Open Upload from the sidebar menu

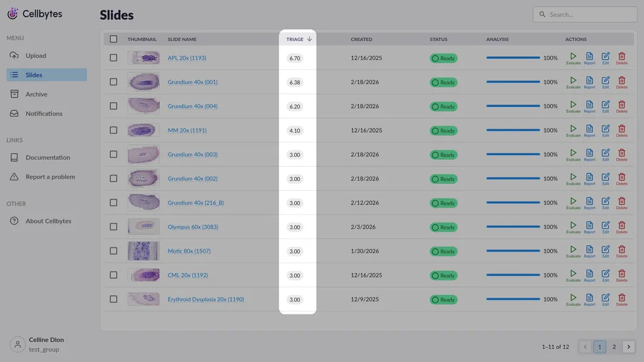(36, 56)
